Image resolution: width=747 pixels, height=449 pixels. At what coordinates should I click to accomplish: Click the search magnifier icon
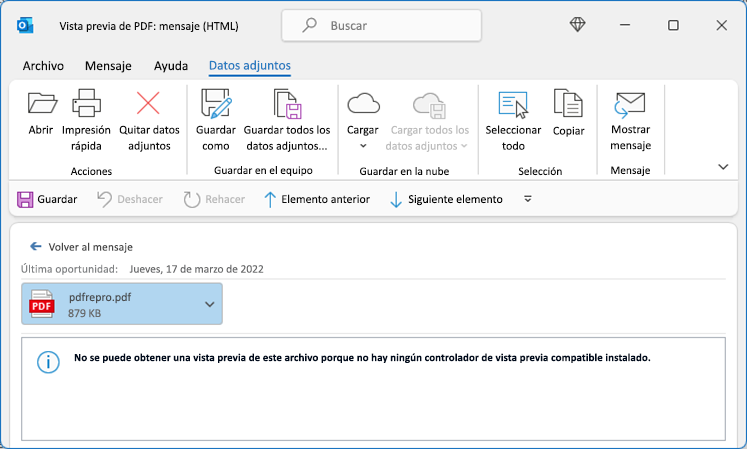(309, 25)
